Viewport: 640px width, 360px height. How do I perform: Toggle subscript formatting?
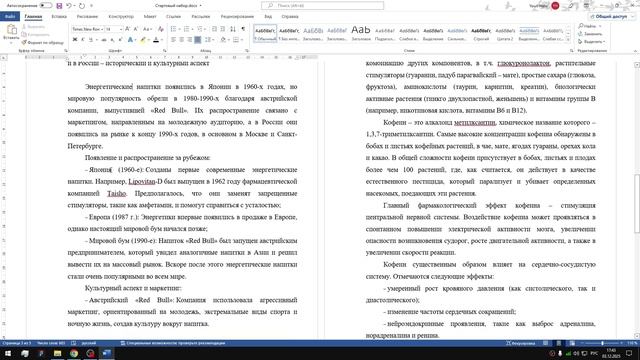113,40
